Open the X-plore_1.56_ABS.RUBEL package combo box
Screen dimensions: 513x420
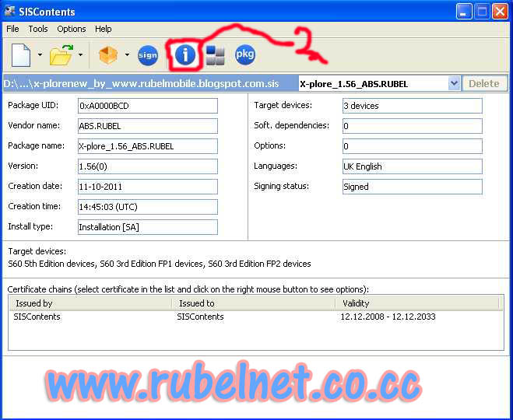click(x=379, y=84)
